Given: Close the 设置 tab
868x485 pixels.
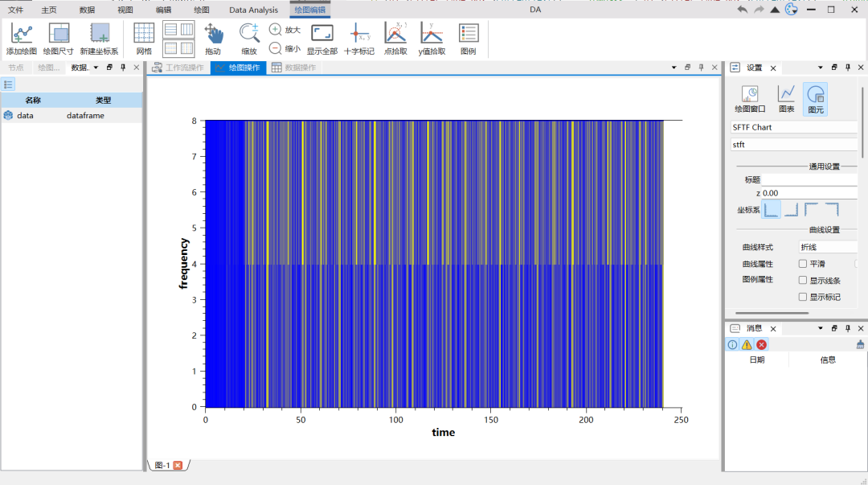Looking at the screenshot, I should point(773,68).
